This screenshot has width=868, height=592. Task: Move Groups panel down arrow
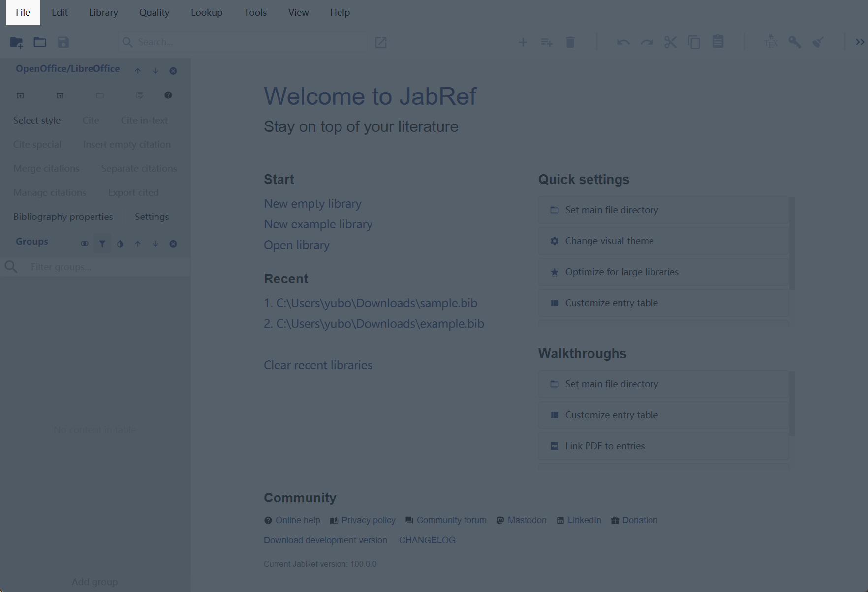pos(155,244)
